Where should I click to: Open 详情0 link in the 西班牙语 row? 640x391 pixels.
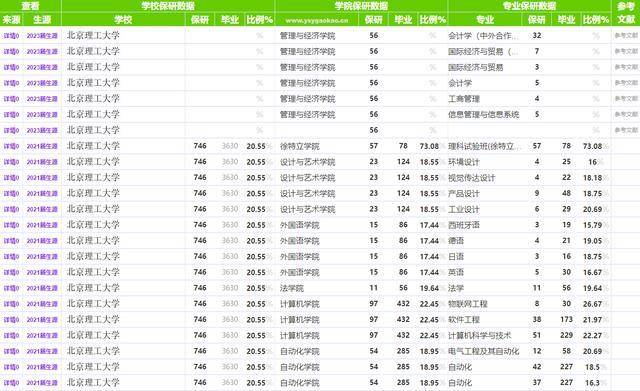coord(11,225)
